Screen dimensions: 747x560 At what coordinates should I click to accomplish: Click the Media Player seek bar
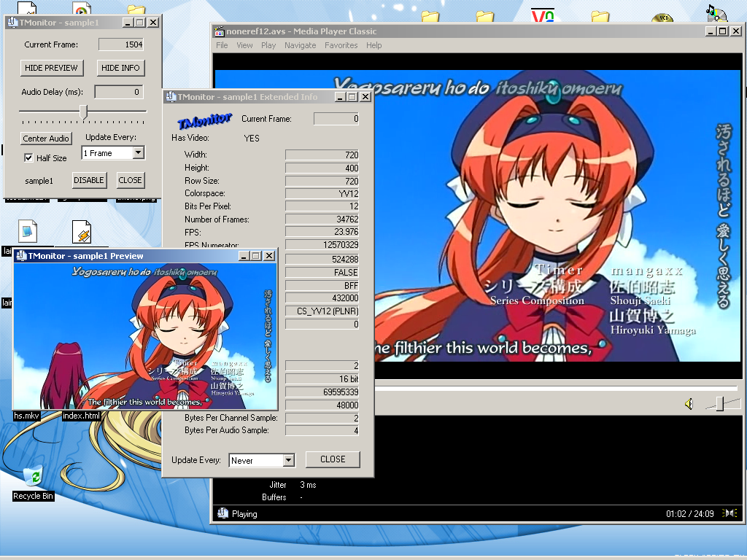point(556,389)
